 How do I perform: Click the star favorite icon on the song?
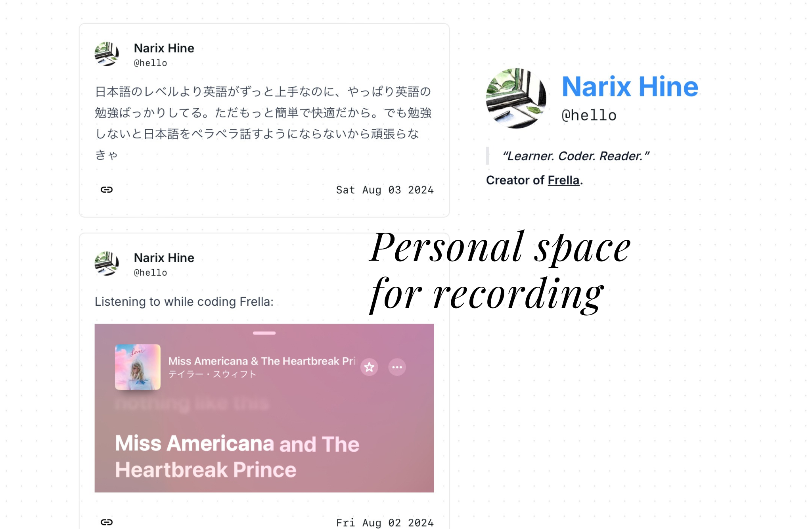coord(369,367)
